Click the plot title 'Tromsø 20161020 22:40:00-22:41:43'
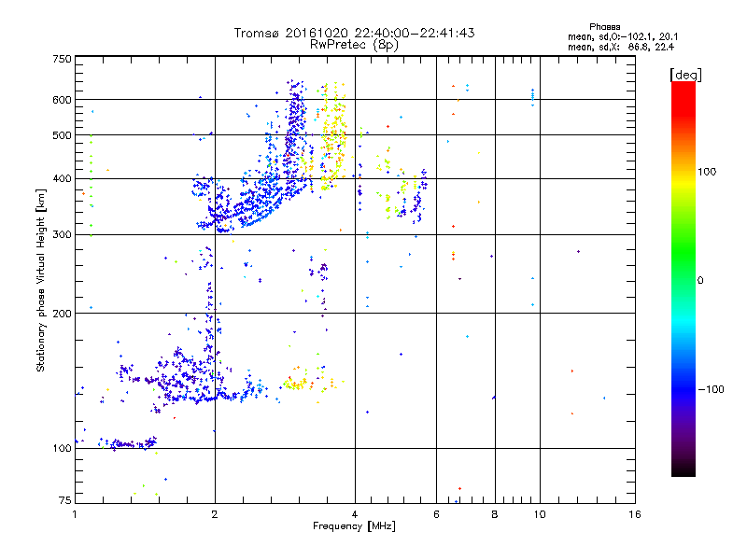 coord(354,33)
